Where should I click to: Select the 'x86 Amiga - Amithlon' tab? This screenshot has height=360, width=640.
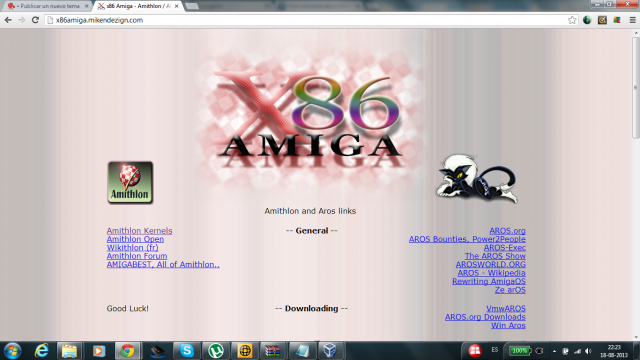[x=138, y=6]
